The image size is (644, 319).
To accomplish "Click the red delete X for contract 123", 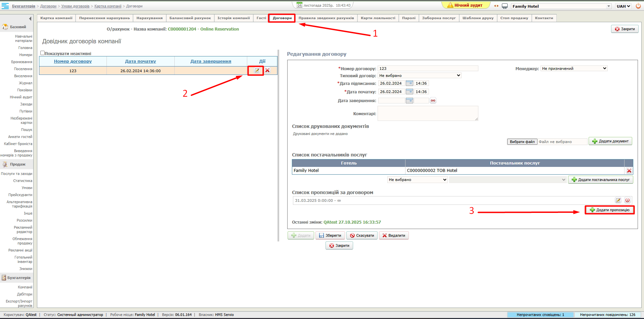I will [x=267, y=71].
